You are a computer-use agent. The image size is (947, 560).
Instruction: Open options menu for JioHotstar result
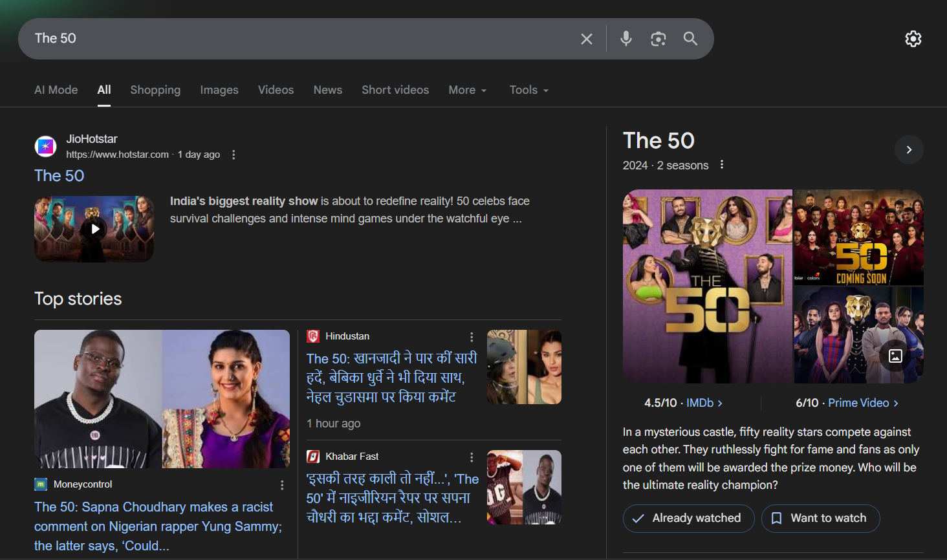click(x=234, y=155)
